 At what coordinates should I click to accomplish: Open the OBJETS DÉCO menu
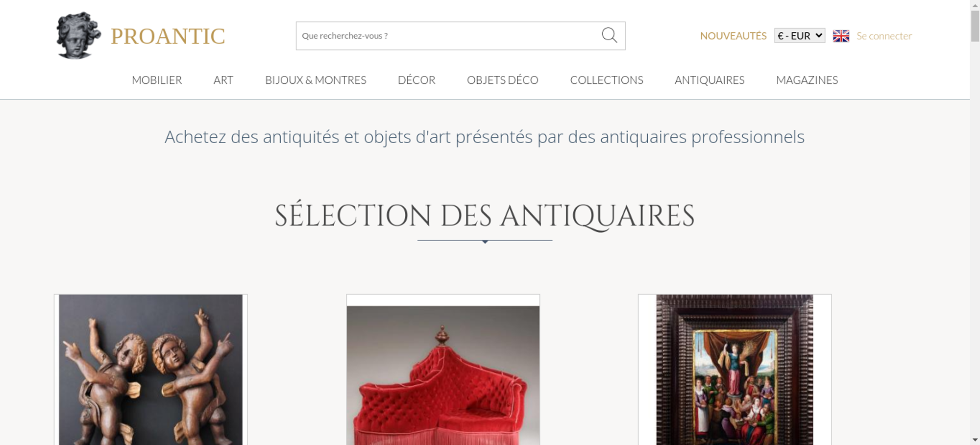pyautogui.click(x=503, y=80)
